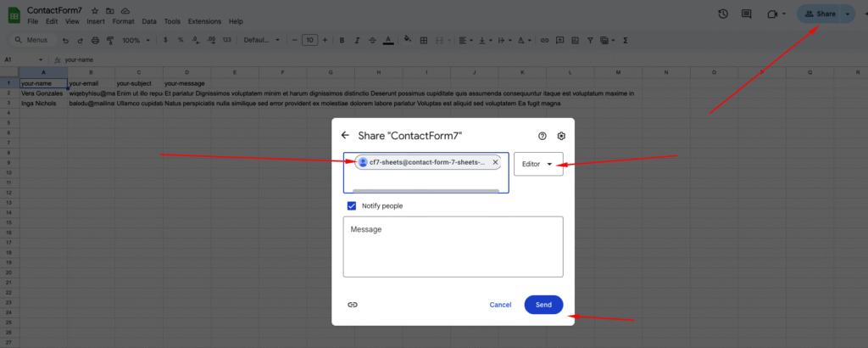Cancel the share dialog
The width and height of the screenshot is (868, 348).
tap(500, 305)
